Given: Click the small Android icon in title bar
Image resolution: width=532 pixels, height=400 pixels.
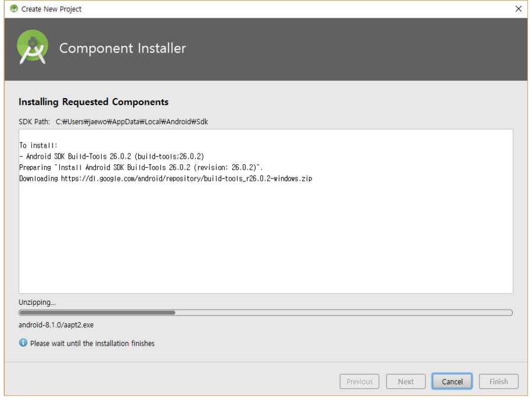Looking at the screenshot, I should (x=14, y=8).
